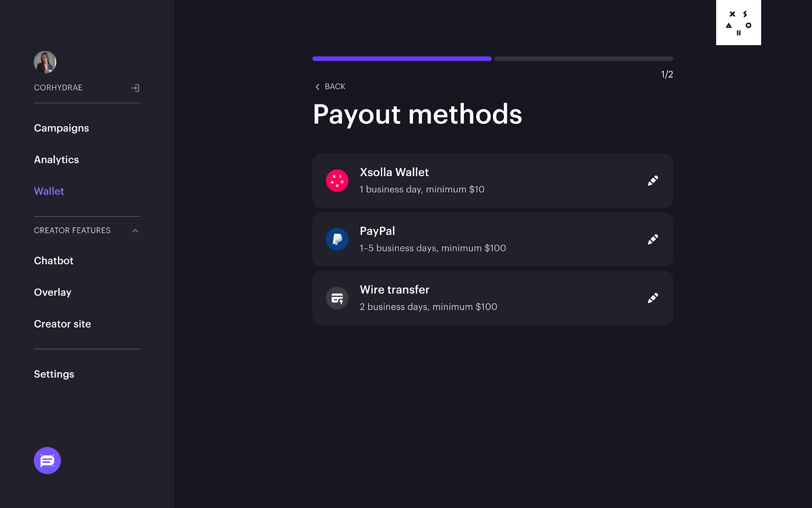Click the Wire transfer icon
812x508 pixels.
tap(336, 298)
